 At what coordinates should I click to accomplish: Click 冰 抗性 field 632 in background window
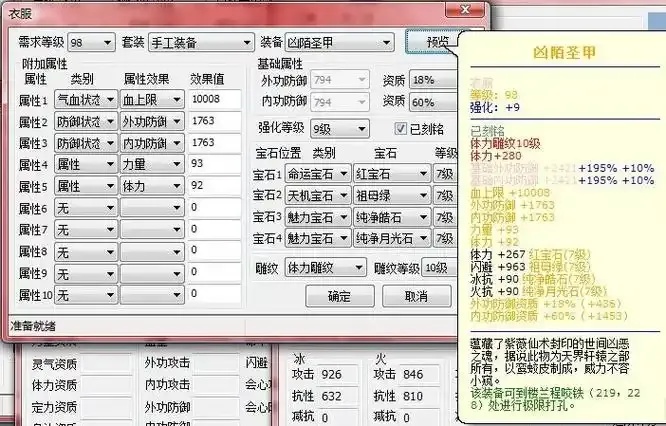[x=337, y=396]
